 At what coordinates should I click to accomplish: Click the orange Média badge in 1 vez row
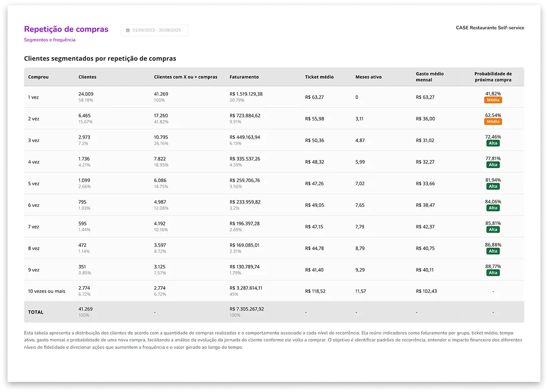(493, 100)
